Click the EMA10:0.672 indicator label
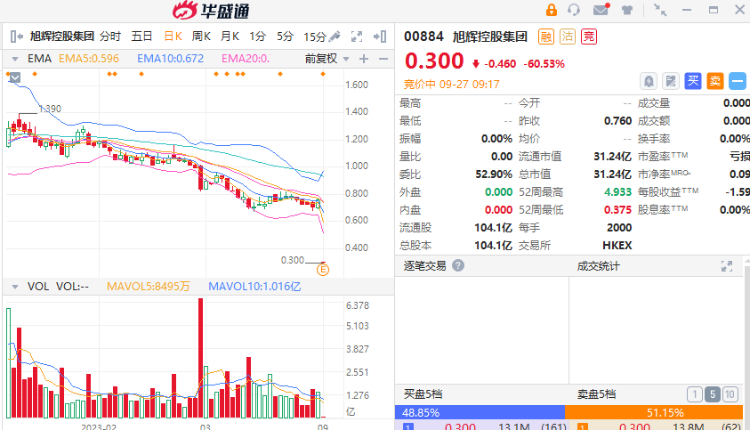This screenshot has height=430, width=750. tap(170, 58)
